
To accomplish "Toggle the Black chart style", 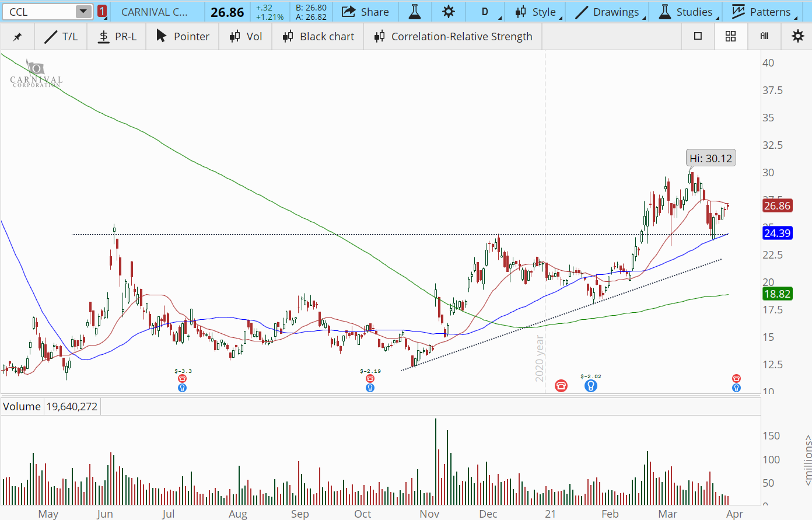I will tap(318, 36).
